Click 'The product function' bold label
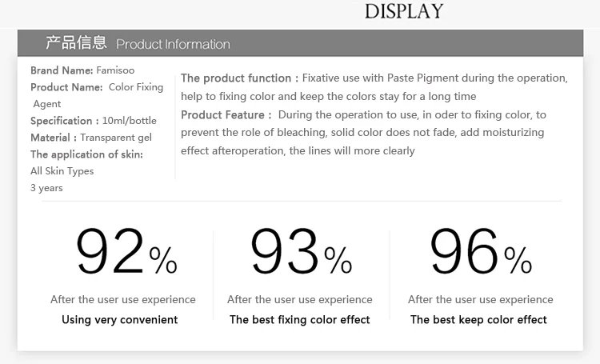This screenshot has height=364, width=600. tap(239, 78)
